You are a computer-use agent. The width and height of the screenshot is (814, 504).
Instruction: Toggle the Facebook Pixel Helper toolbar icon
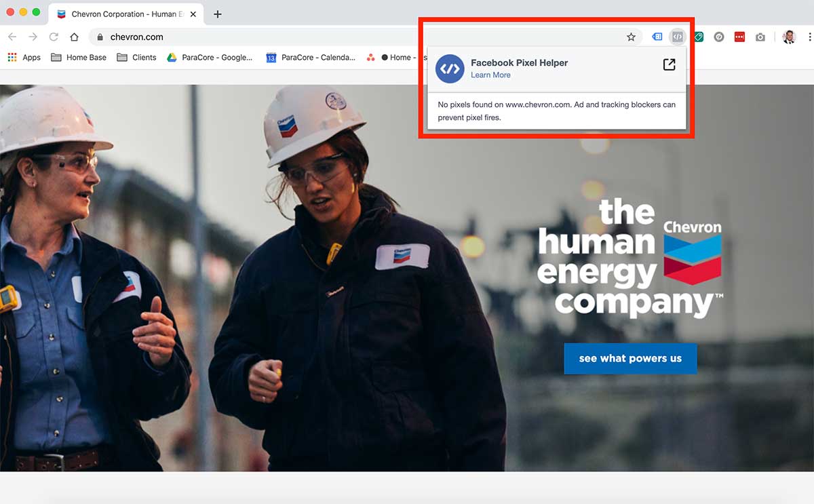(677, 37)
